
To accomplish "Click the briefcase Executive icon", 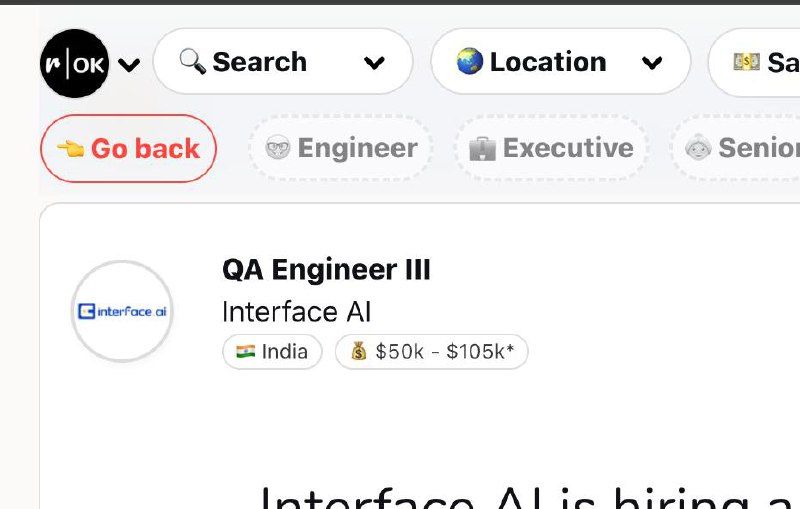I will point(482,149).
